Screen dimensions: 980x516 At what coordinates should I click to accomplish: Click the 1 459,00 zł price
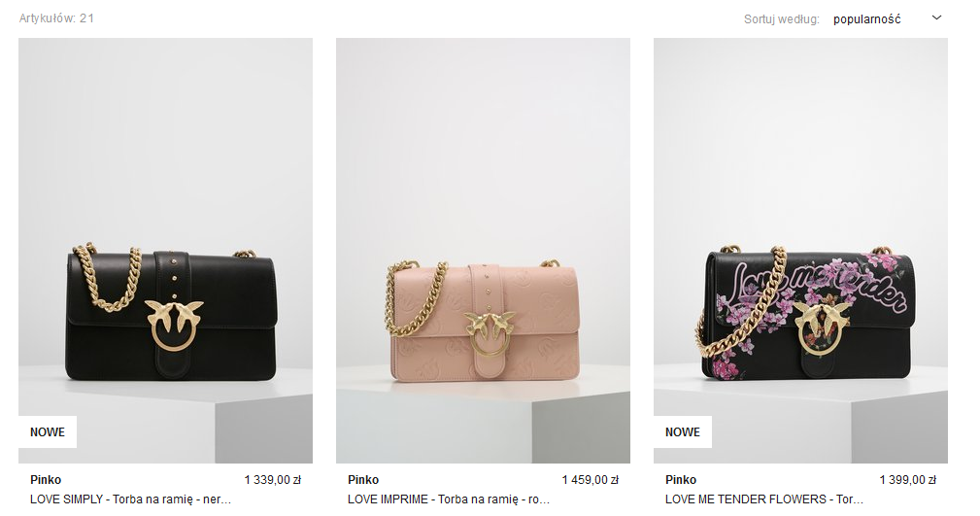(590, 480)
